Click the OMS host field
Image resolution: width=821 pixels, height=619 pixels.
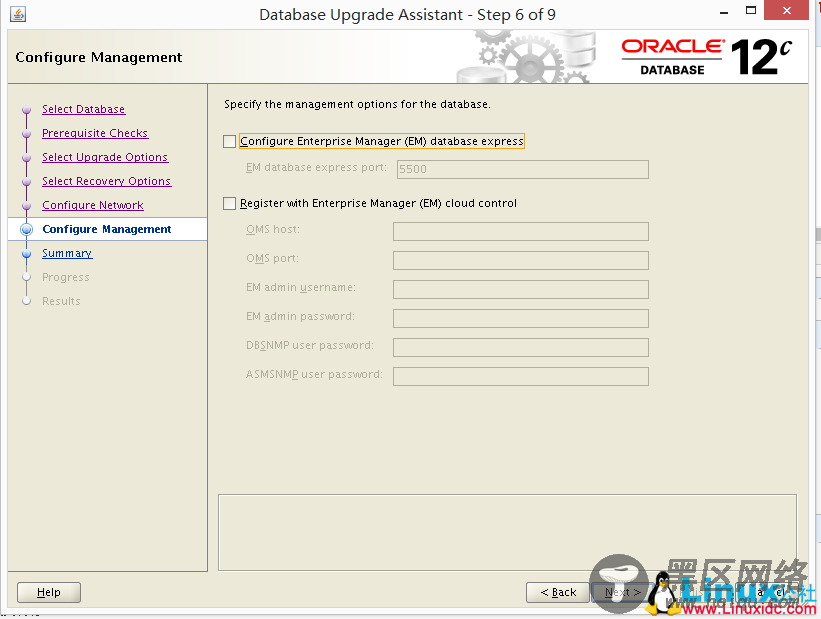click(x=521, y=231)
